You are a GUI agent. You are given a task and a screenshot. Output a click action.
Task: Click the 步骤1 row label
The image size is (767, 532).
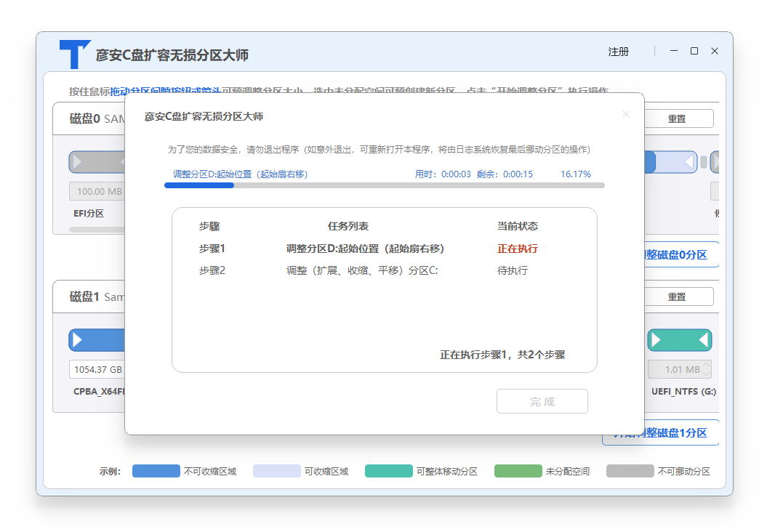212,249
